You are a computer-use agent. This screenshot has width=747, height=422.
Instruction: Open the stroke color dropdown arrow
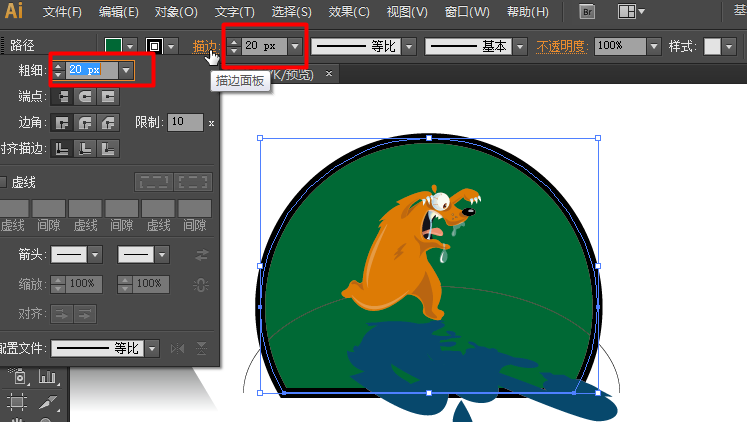click(172, 46)
